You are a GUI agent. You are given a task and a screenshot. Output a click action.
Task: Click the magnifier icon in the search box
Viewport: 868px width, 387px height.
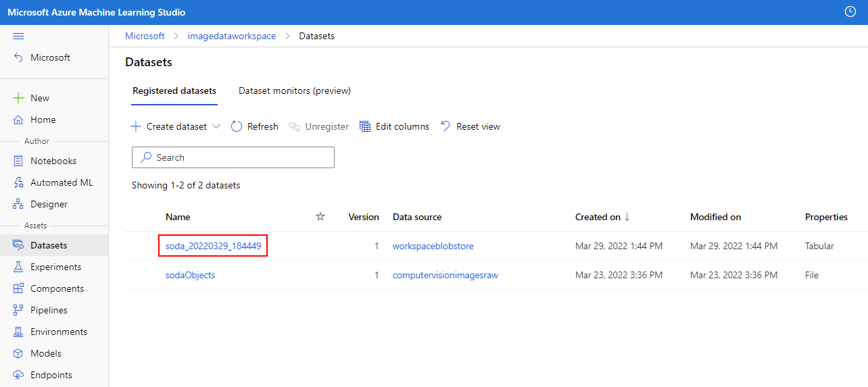146,157
